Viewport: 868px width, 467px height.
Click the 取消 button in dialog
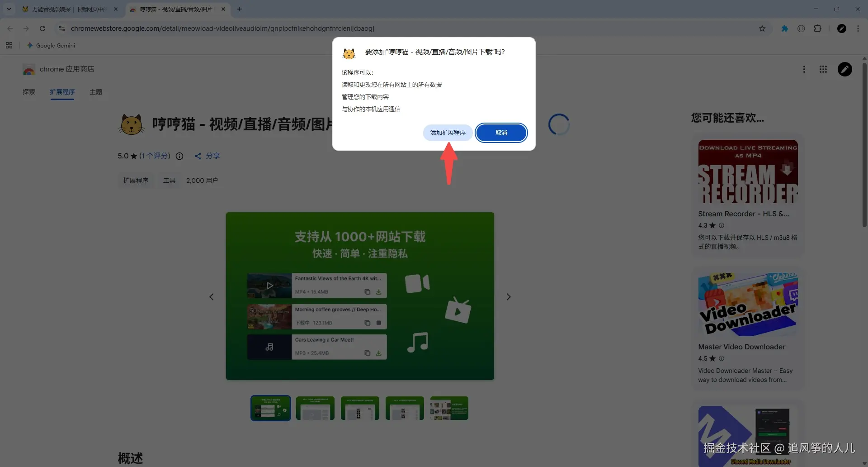point(501,133)
